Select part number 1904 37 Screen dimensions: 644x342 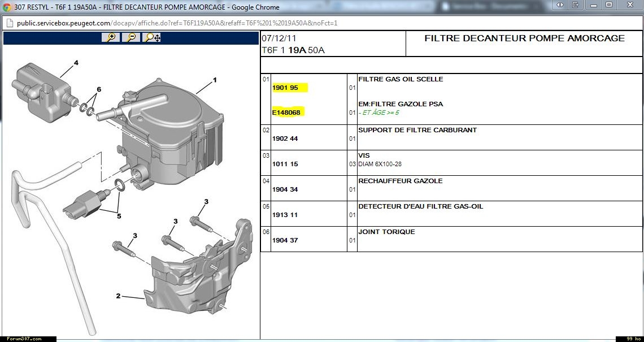tap(285, 240)
